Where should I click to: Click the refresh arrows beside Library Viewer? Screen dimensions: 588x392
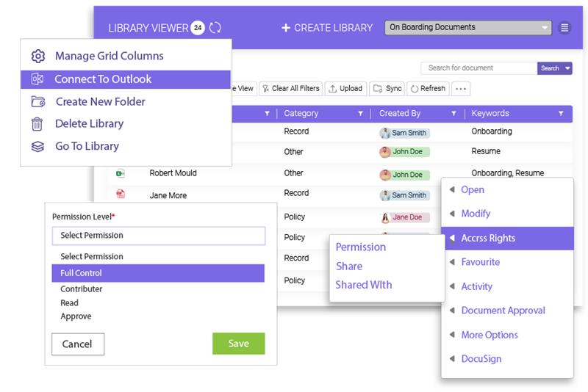click(215, 28)
